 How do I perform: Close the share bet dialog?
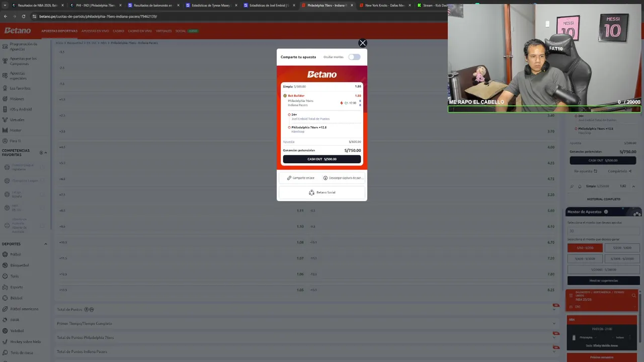click(362, 43)
